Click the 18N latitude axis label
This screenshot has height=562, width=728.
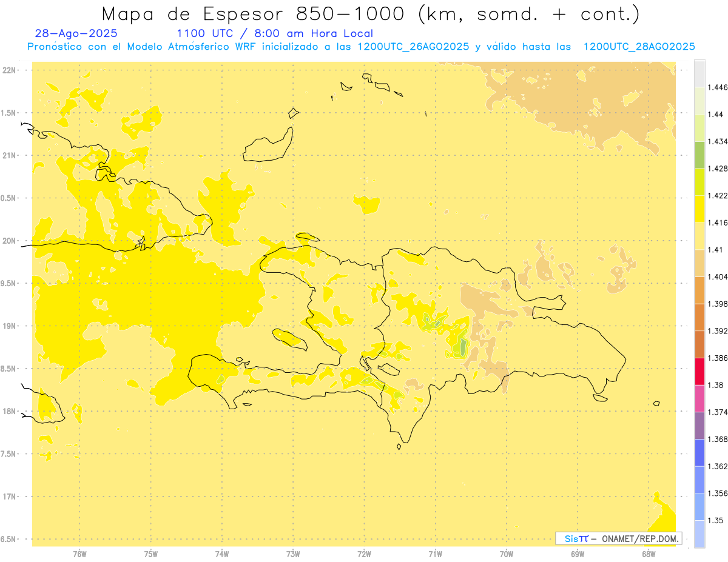9,412
